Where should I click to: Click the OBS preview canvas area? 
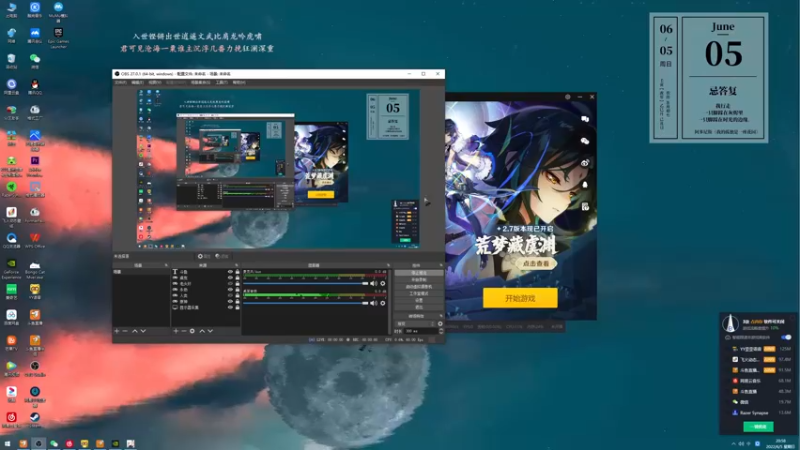pyautogui.click(x=278, y=169)
